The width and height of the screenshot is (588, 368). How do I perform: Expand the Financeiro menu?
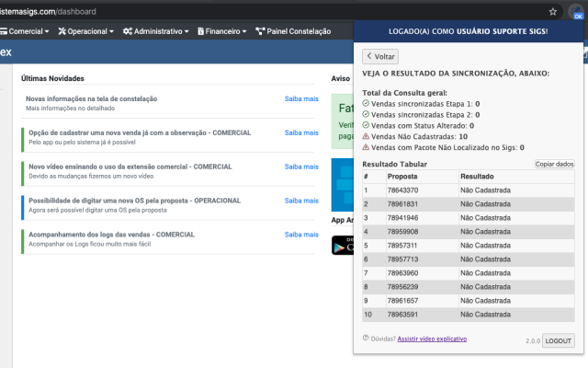222,31
